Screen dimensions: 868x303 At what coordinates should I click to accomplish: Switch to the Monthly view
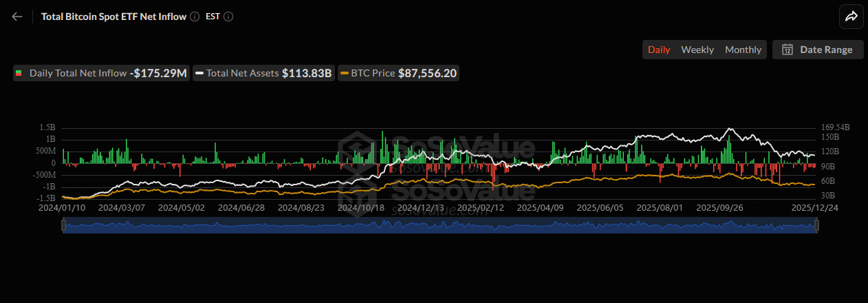click(743, 50)
